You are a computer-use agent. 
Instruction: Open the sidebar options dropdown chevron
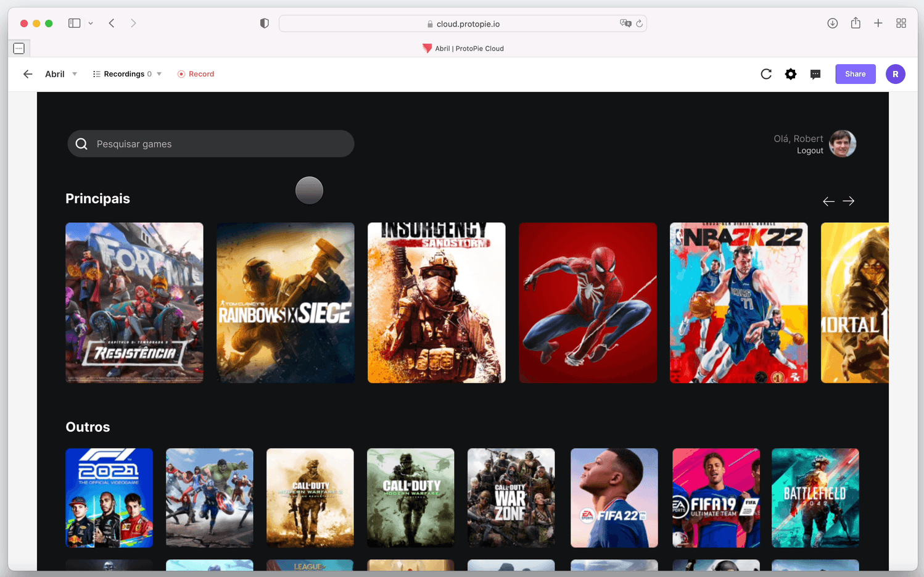pyautogui.click(x=91, y=23)
